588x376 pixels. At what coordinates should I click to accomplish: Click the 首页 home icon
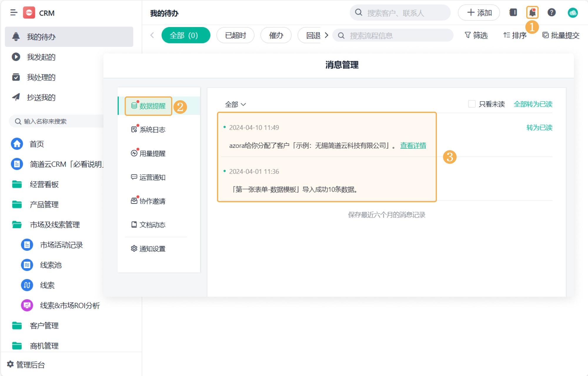point(17,144)
